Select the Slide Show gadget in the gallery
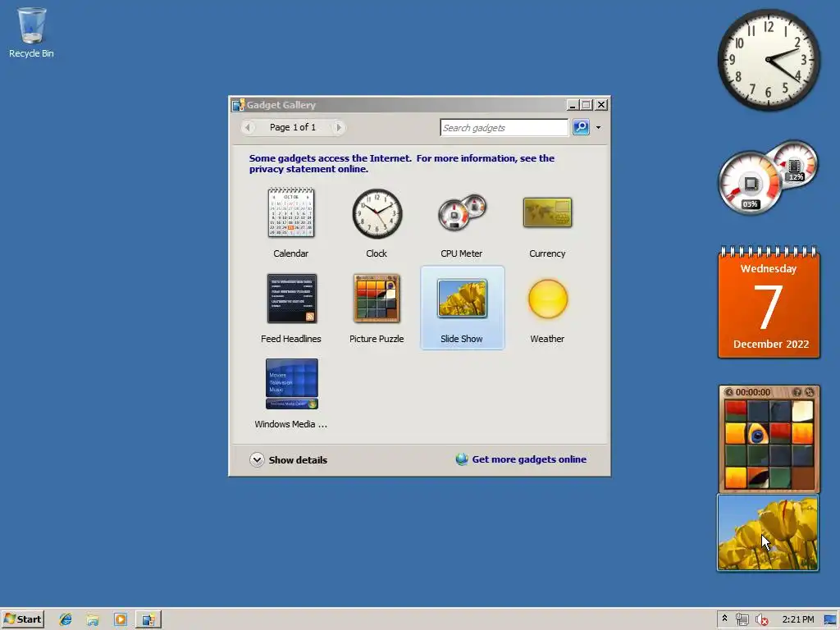This screenshot has height=630, width=840. 462,308
